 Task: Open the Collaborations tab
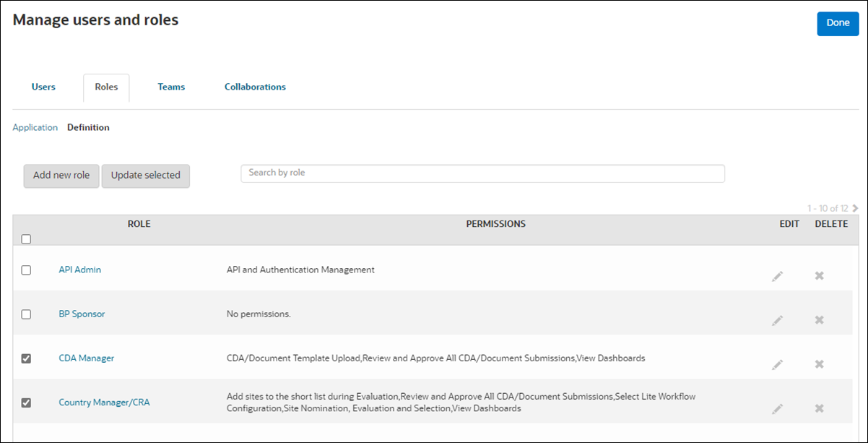tap(255, 87)
